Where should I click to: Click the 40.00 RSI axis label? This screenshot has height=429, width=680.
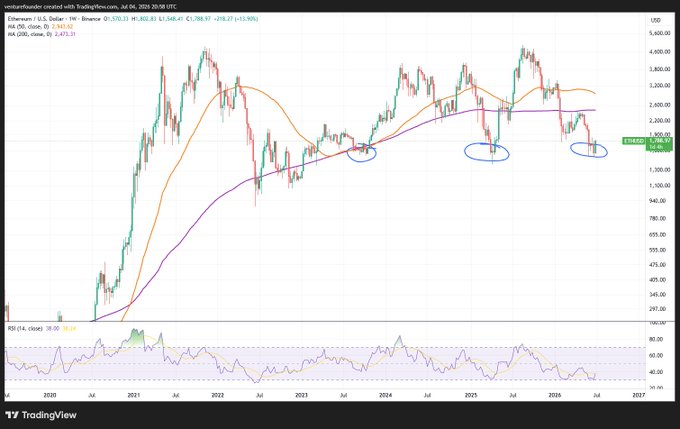click(656, 372)
